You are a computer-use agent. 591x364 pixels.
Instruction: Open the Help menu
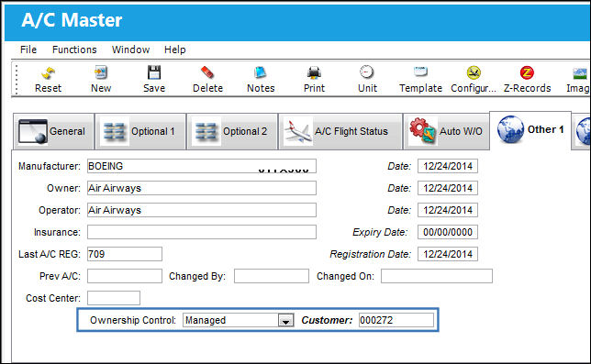pos(175,50)
